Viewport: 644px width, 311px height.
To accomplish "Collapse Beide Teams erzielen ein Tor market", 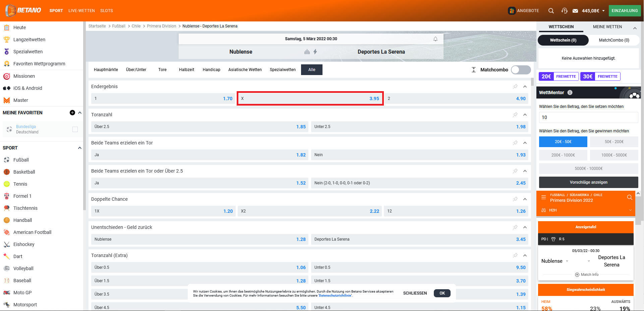I will 525,143.
